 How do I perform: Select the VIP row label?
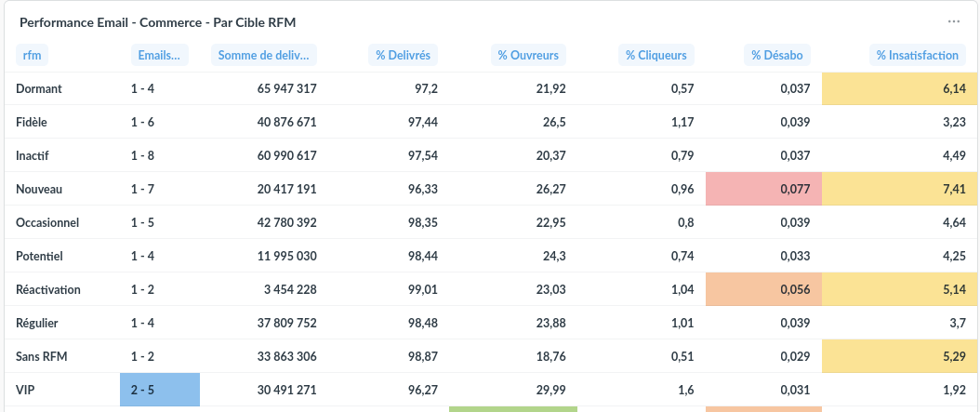coord(24,390)
